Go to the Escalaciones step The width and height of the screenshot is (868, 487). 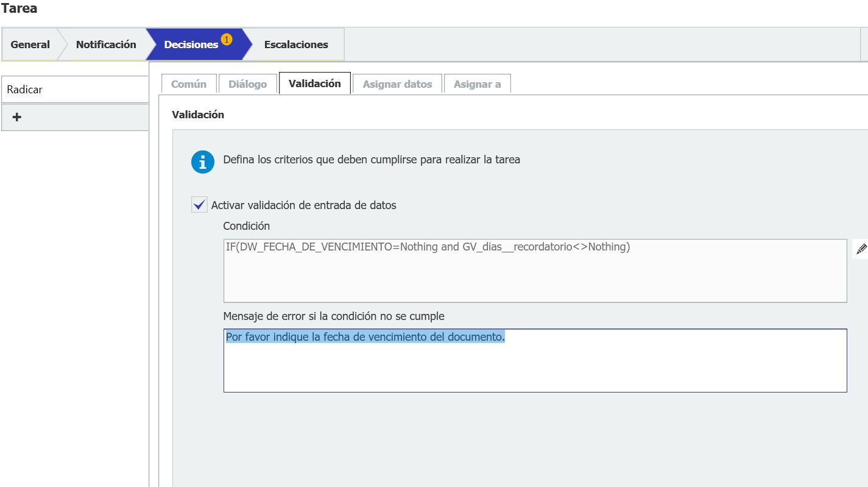296,44
